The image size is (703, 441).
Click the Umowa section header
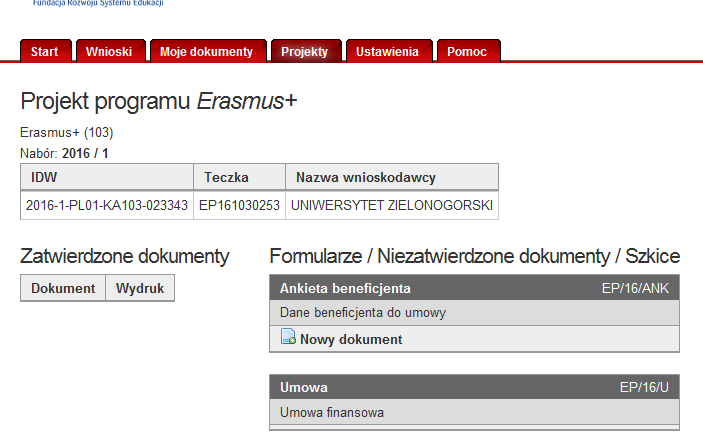tap(474, 387)
